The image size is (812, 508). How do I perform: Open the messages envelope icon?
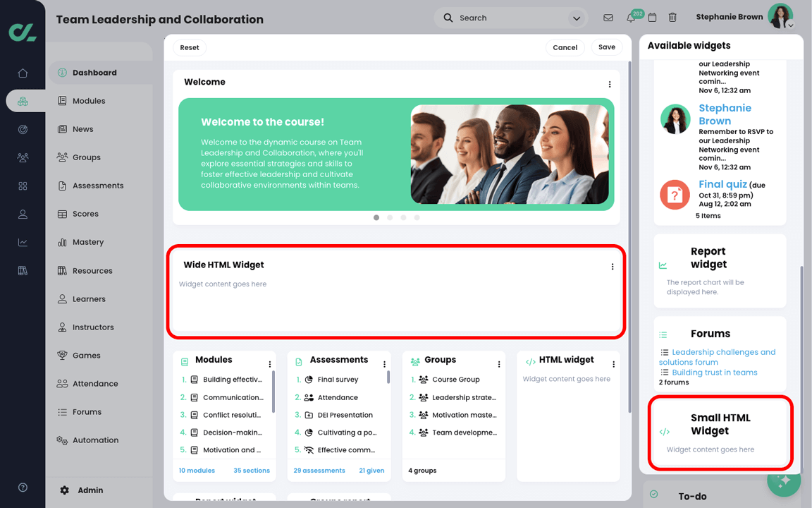(608, 18)
